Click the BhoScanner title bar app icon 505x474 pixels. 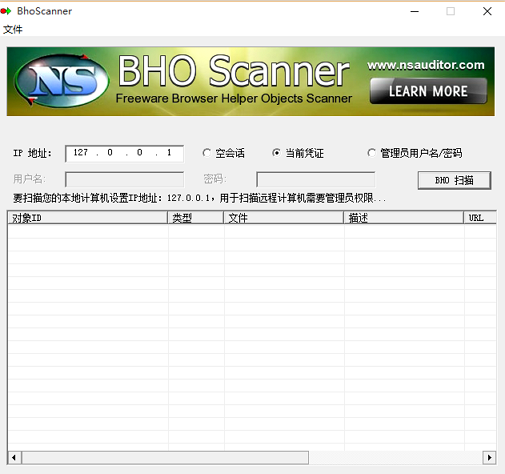pyautogui.click(x=6, y=11)
